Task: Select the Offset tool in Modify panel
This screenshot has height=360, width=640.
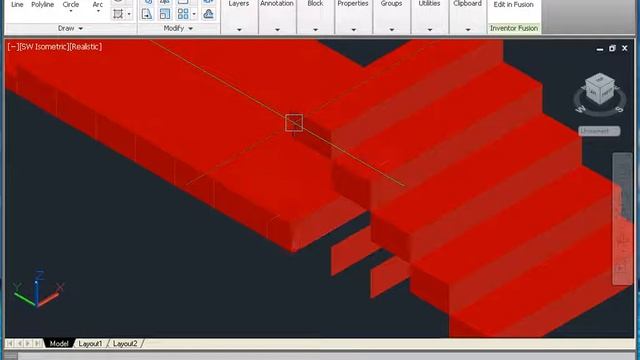Action: 208,14
